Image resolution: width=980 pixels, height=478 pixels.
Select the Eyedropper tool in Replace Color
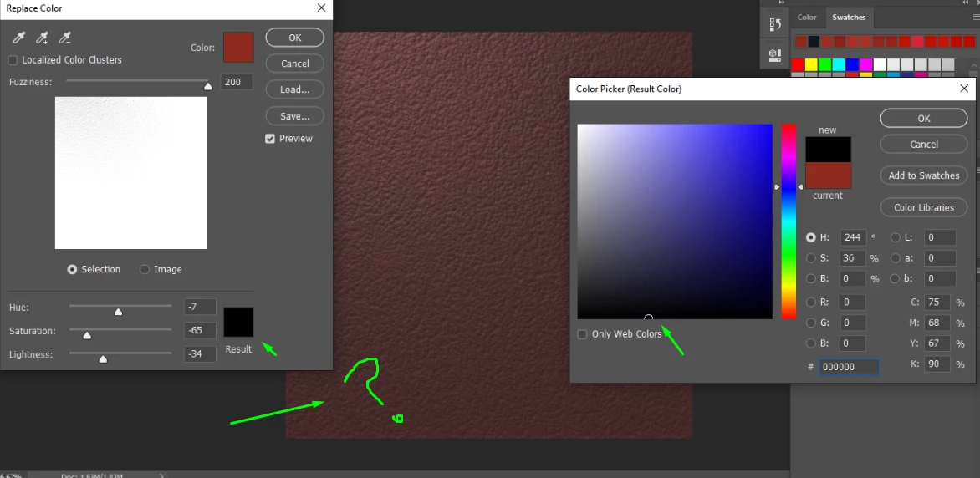[x=18, y=38]
